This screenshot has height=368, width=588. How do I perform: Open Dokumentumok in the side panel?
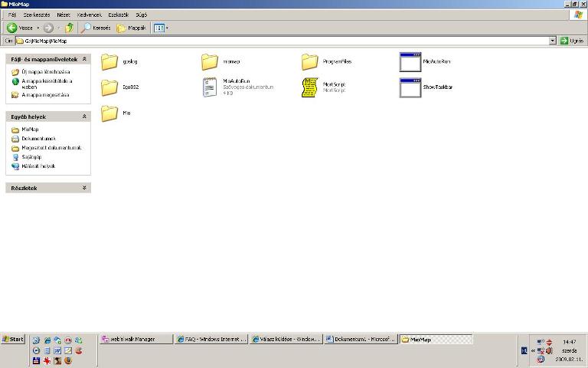38,139
